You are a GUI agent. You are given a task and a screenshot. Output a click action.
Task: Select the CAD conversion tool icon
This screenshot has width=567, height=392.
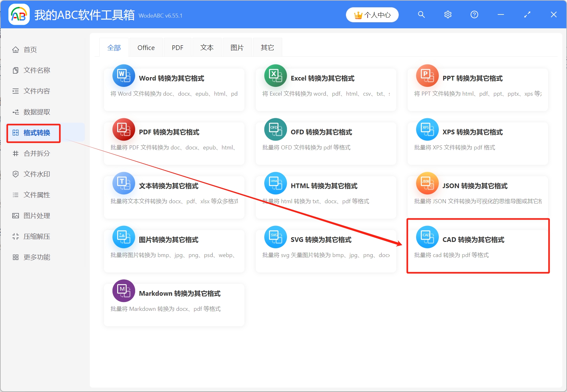click(427, 237)
